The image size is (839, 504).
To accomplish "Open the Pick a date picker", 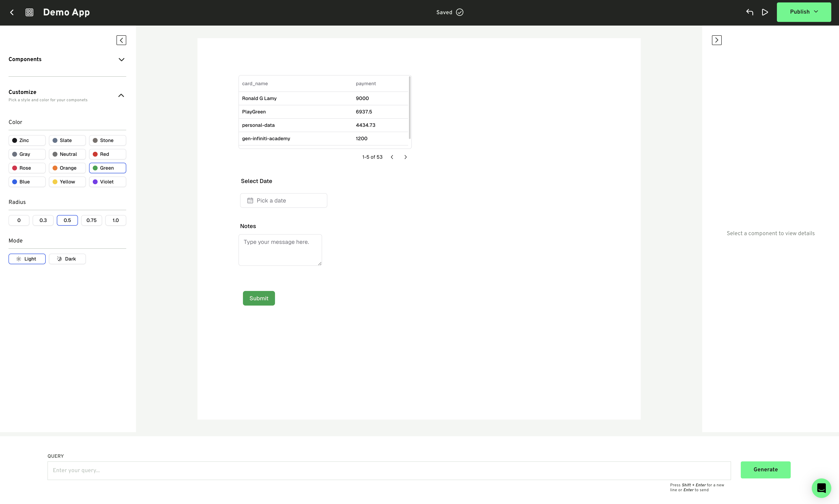I will [283, 201].
